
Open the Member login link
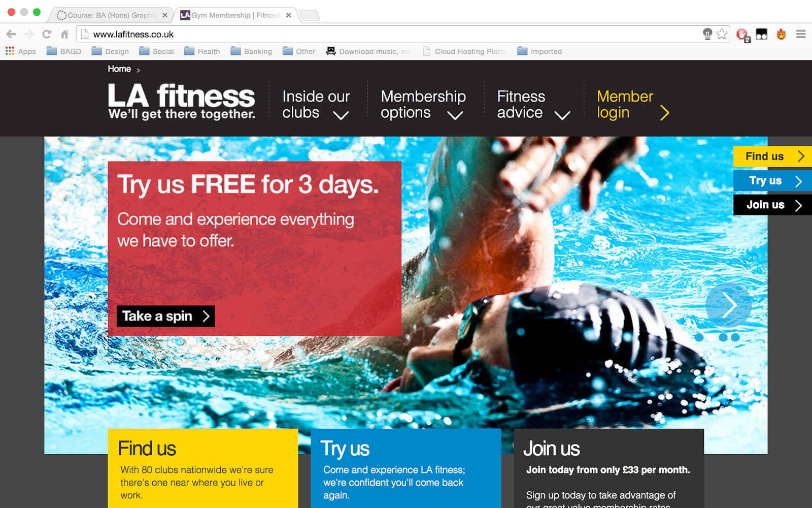633,105
